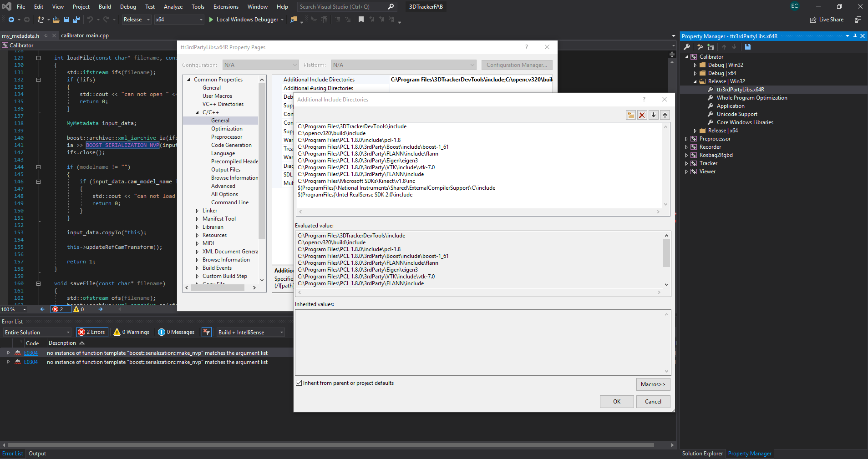Toggle the 0 Messages filter button
The width and height of the screenshot is (868, 459).
click(x=176, y=332)
